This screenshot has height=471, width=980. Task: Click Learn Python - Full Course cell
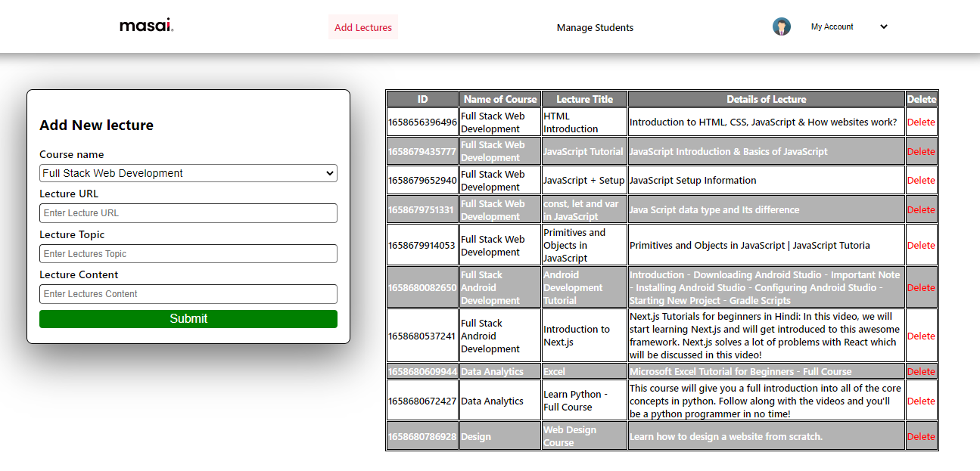[584, 401]
